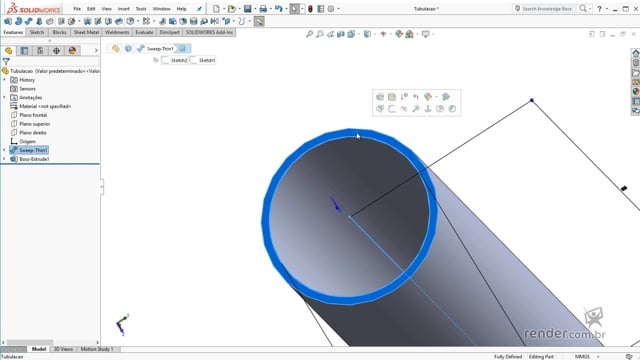Click Zoom to Selection in context toolbar
This screenshot has height=360, width=640.
point(416,109)
